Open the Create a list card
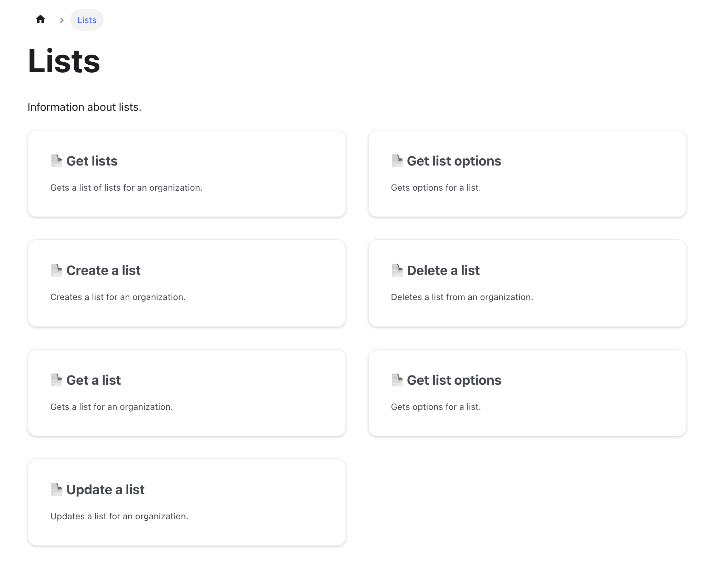The height and width of the screenshot is (563, 728). [187, 283]
